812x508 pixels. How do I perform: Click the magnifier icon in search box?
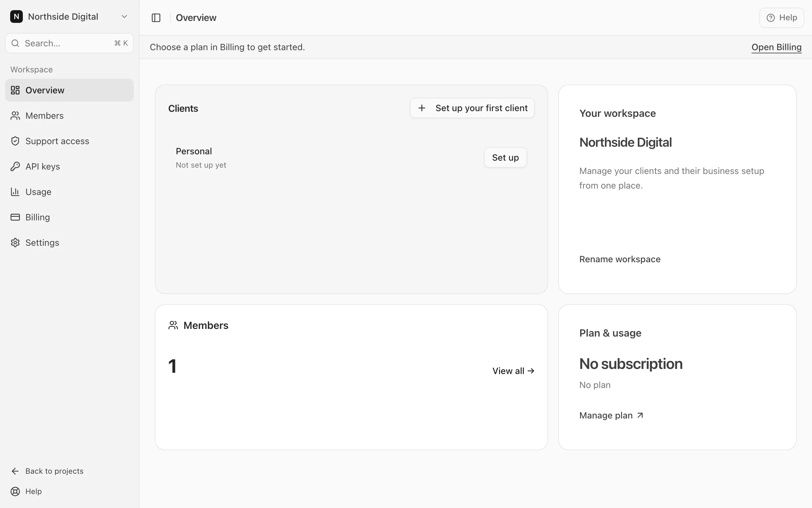15,43
